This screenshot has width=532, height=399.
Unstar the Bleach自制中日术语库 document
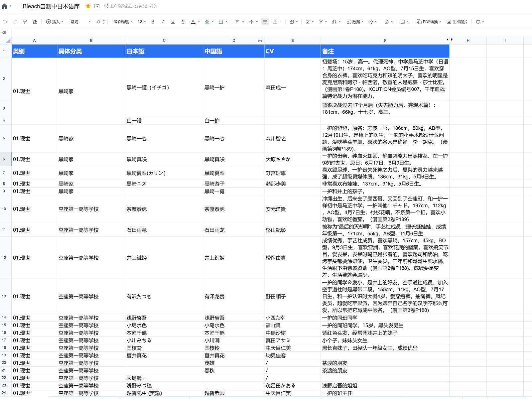coord(88,6)
